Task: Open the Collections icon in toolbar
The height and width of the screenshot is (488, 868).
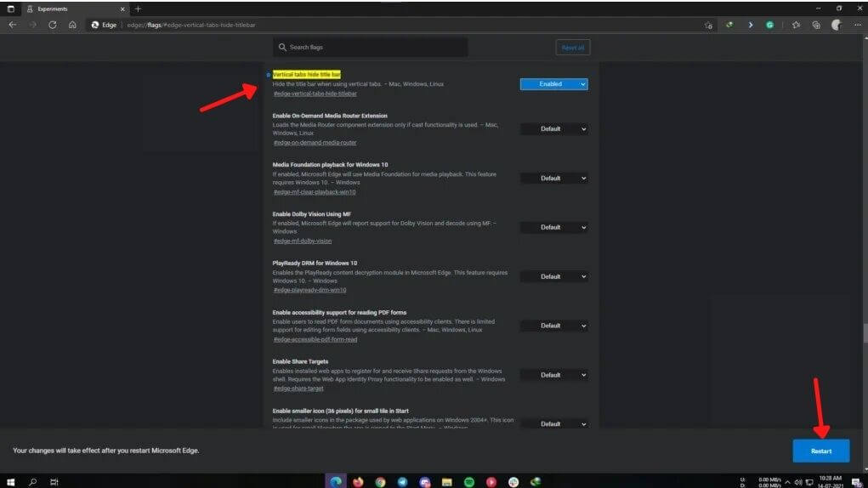Action: pyautogui.click(x=816, y=26)
